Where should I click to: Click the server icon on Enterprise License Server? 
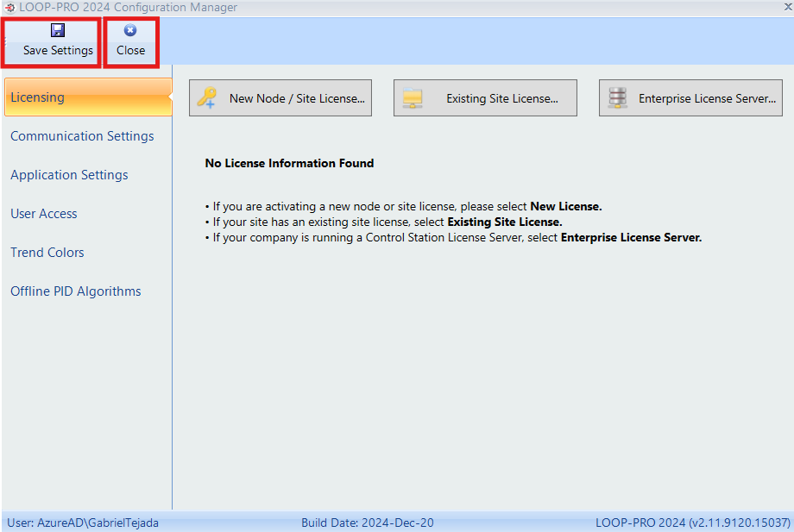tap(617, 97)
